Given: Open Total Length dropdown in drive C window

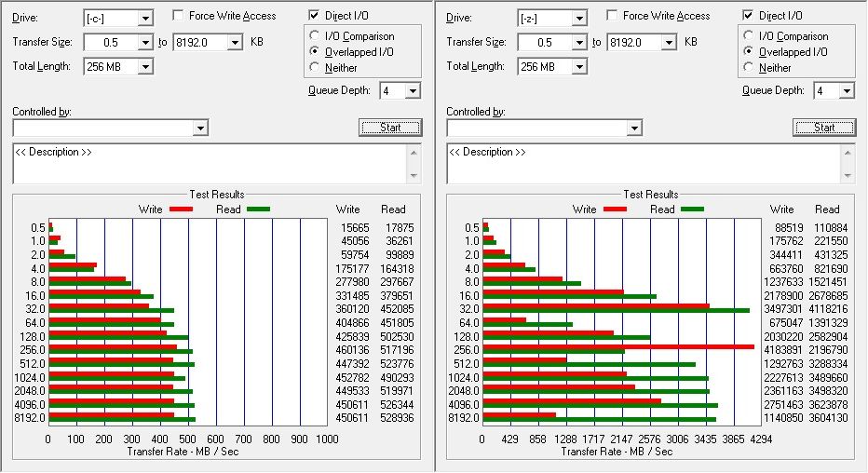Looking at the screenshot, I should point(144,66).
